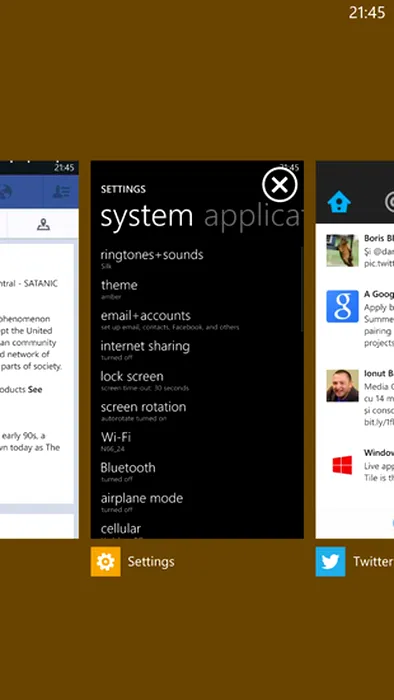
Task: Open Twitter home birdhouse icon
Action: coord(339,202)
